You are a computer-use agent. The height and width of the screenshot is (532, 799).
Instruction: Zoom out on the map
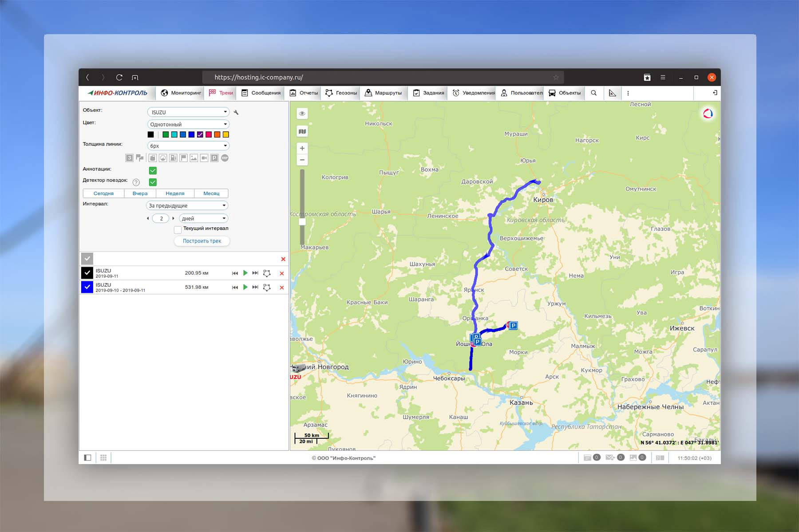pyautogui.click(x=302, y=160)
